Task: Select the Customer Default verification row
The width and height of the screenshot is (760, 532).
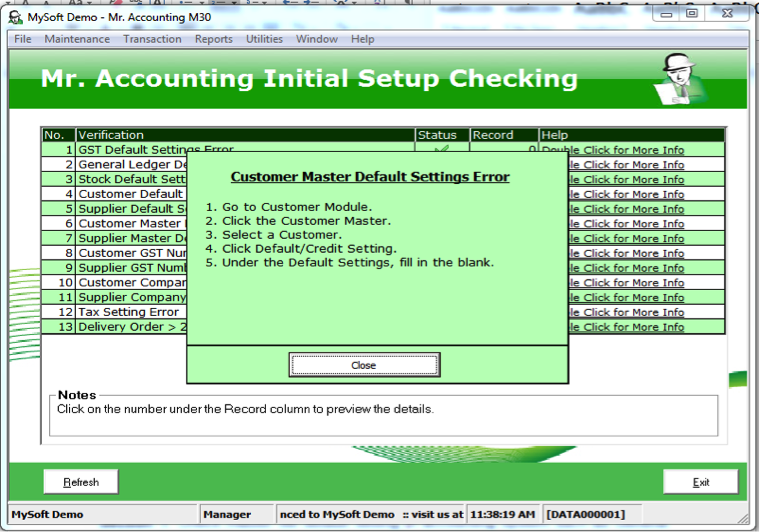Action: [x=131, y=194]
